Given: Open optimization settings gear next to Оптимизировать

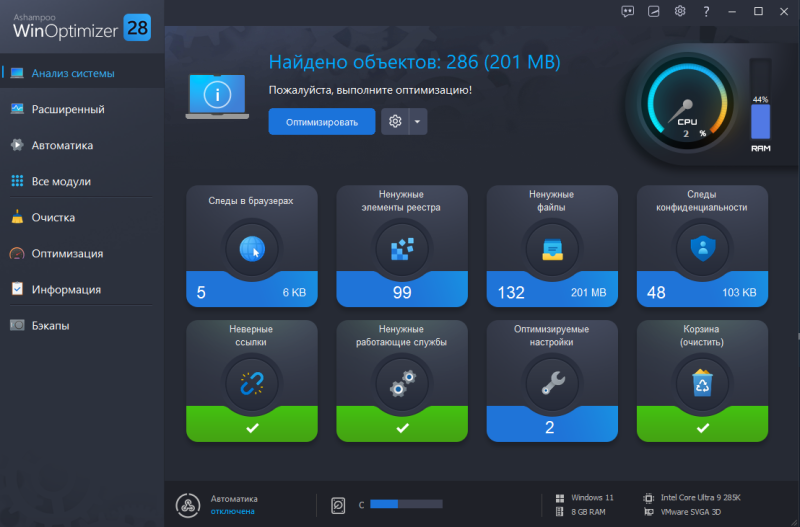Looking at the screenshot, I should pos(395,121).
